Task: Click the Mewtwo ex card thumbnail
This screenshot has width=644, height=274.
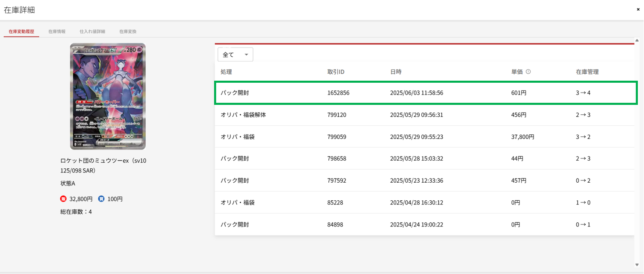Action: click(108, 96)
